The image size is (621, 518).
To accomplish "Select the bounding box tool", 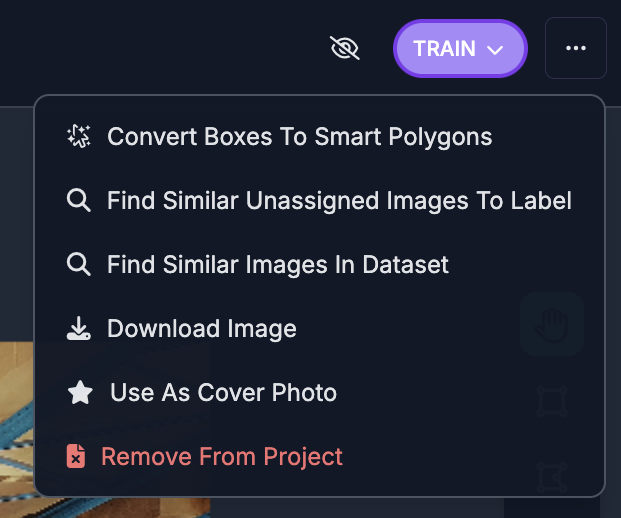I will click(x=551, y=402).
